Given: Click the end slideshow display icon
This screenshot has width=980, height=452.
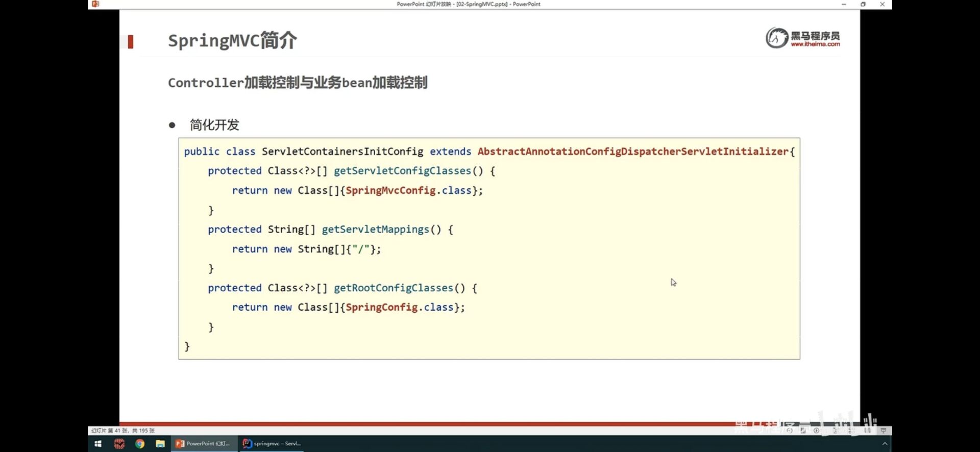Looking at the screenshot, I should tap(884, 431).
